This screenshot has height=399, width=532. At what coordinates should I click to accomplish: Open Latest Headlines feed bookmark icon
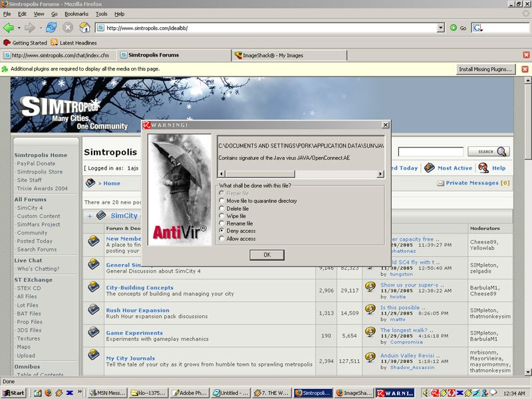(54, 43)
